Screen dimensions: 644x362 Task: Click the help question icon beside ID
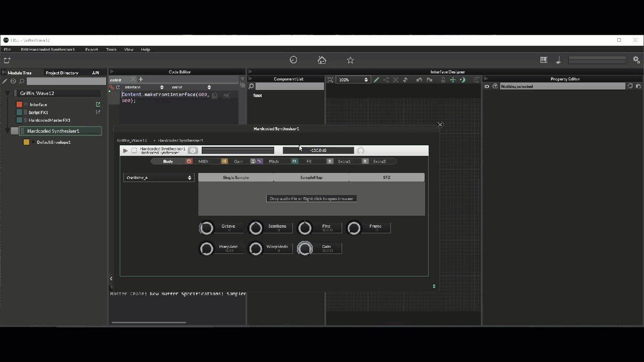click(x=495, y=86)
